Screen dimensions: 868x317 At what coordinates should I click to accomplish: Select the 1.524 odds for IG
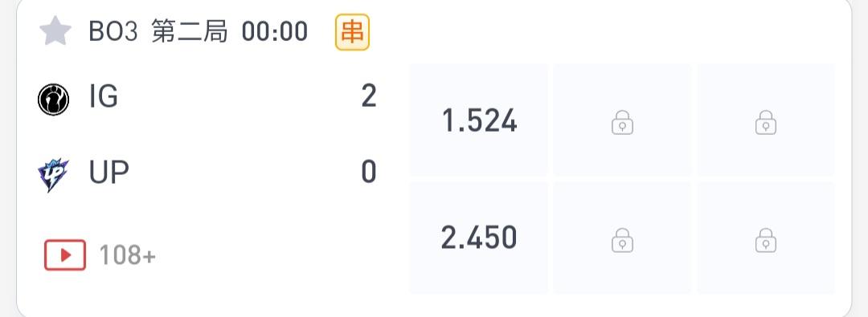479,120
